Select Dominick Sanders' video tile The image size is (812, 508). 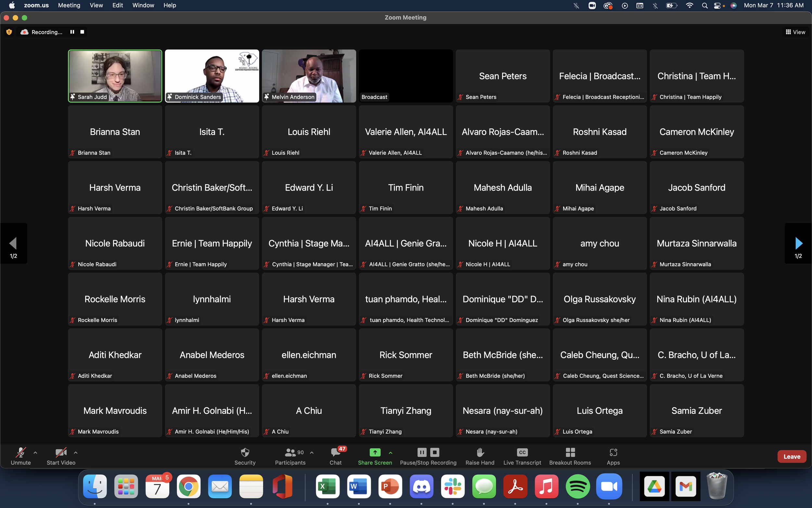212,76
